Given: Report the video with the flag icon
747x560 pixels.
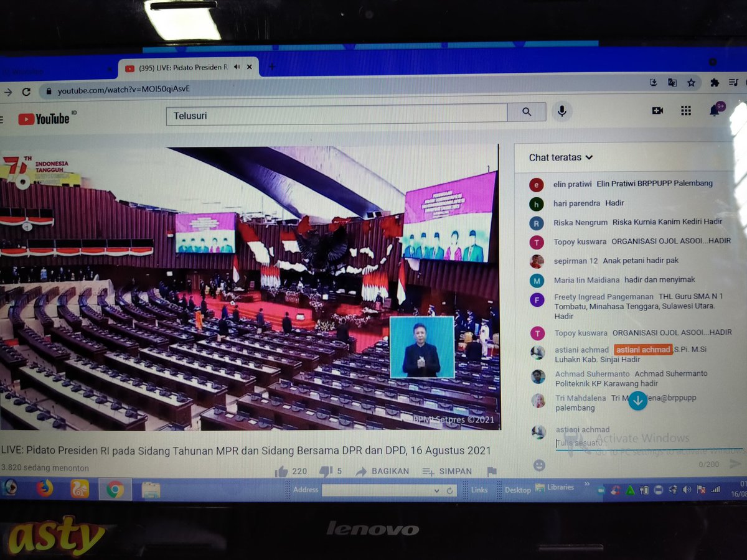Looking at the screenshot, I should (492, 472).
